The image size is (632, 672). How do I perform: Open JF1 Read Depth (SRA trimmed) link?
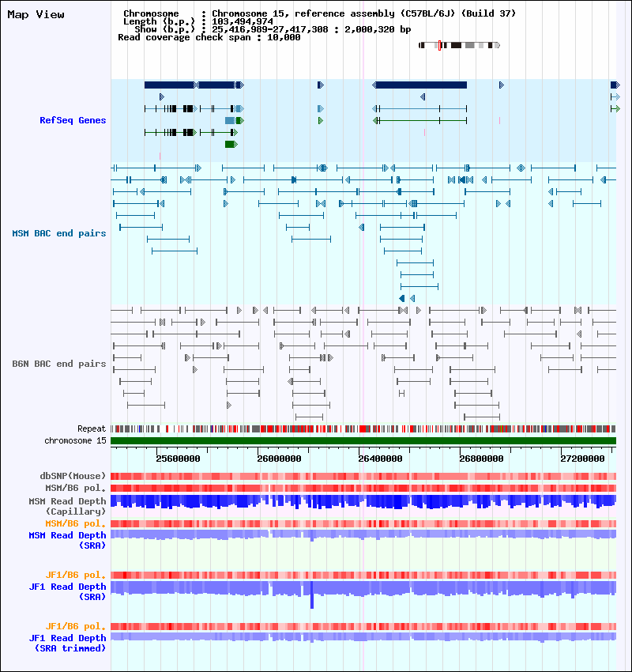[67, 644]
